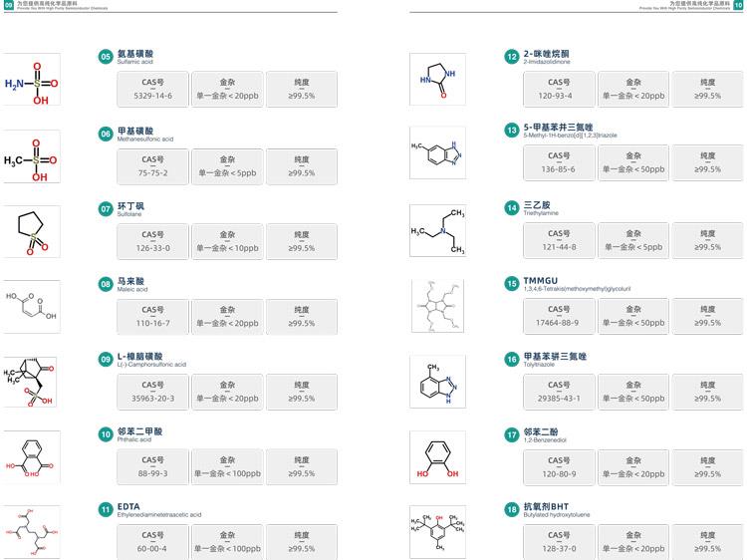Viewport: 747px width, 560px height.
Task: Click the page 09 marker at top left
Action: pyautogui.click(x=8, y=6)
